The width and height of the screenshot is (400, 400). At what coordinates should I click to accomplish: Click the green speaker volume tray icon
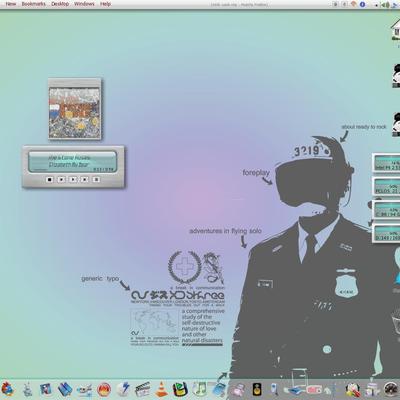coord(385,5)
